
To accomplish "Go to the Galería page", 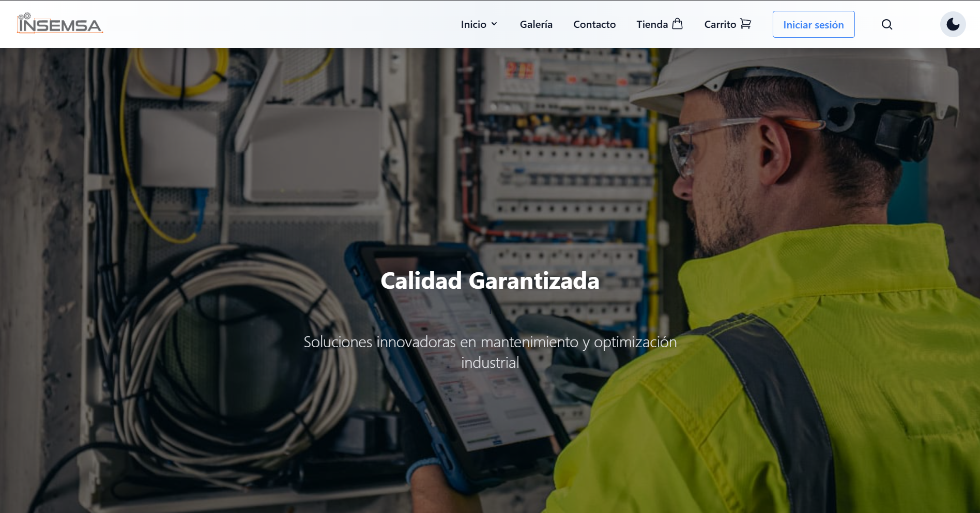I will pyautogui.click(x=536, y=24).
